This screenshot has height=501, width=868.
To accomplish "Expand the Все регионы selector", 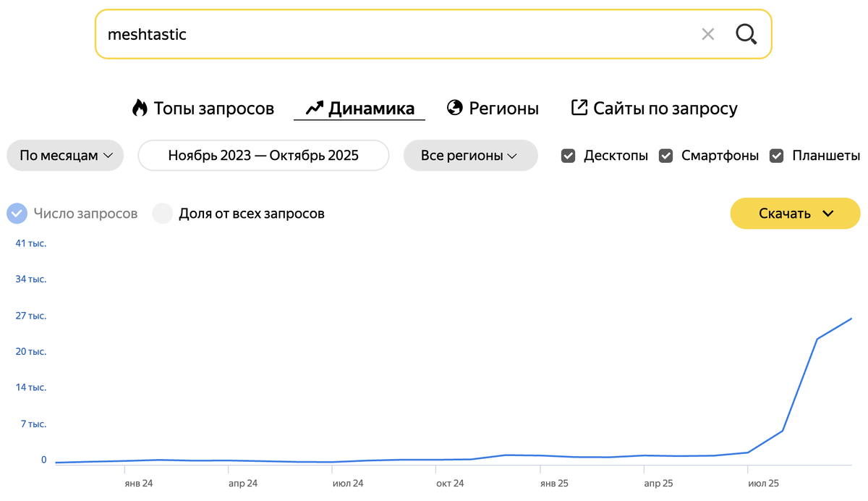I will (470, 155).
